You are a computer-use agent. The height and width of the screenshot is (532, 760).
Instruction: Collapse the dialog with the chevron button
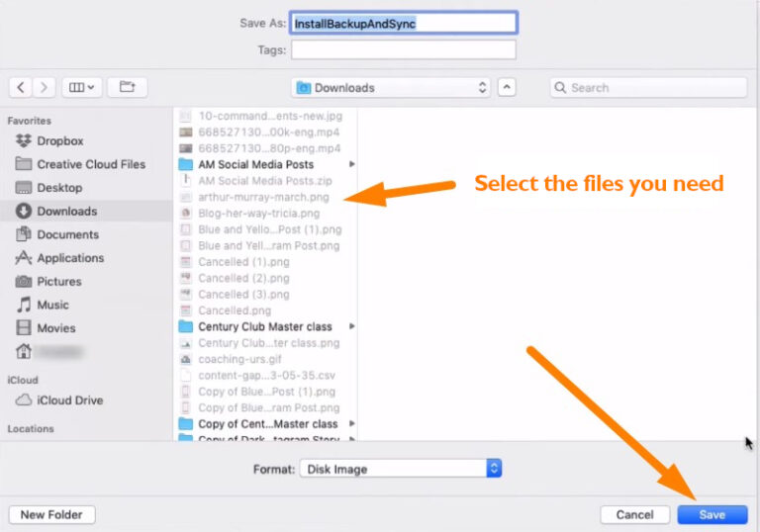[x=507, y=87]
